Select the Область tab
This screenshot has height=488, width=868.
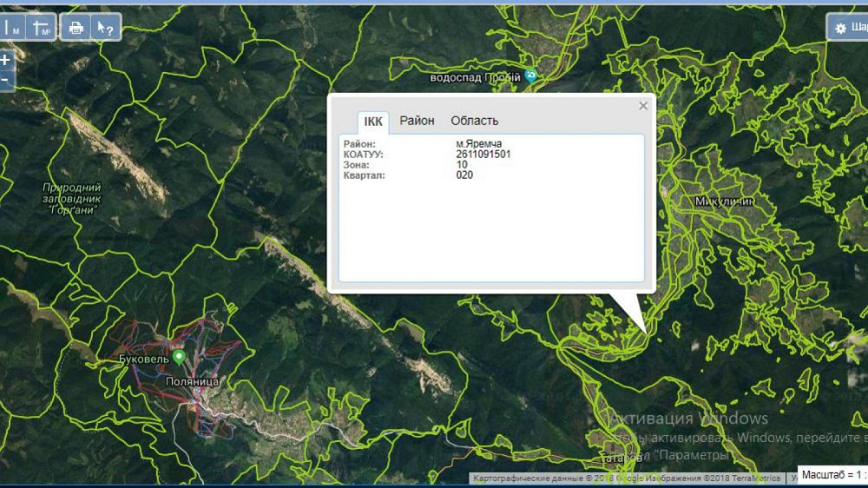click(x=475, y=121)
